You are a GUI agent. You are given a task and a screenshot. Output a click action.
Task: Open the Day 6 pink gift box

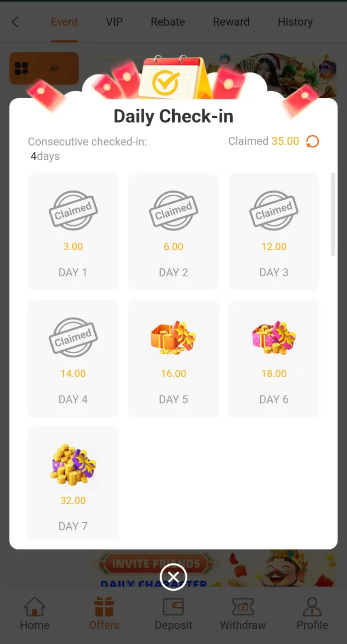273,338
